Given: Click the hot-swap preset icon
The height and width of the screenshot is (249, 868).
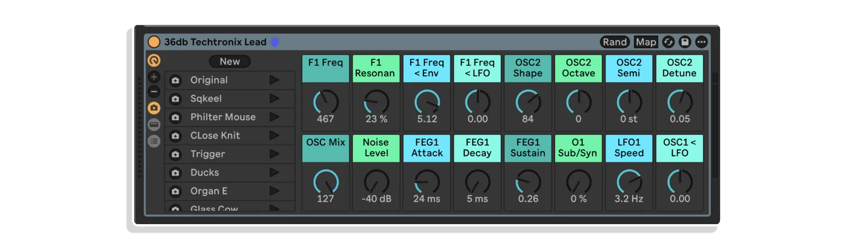Looking at the screenshot, I should (668, 42).
